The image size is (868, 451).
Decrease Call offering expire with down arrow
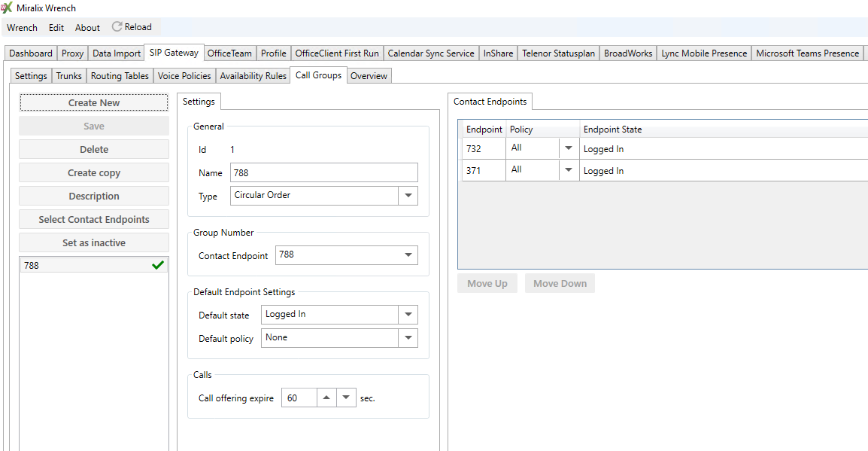coord(346,398)
